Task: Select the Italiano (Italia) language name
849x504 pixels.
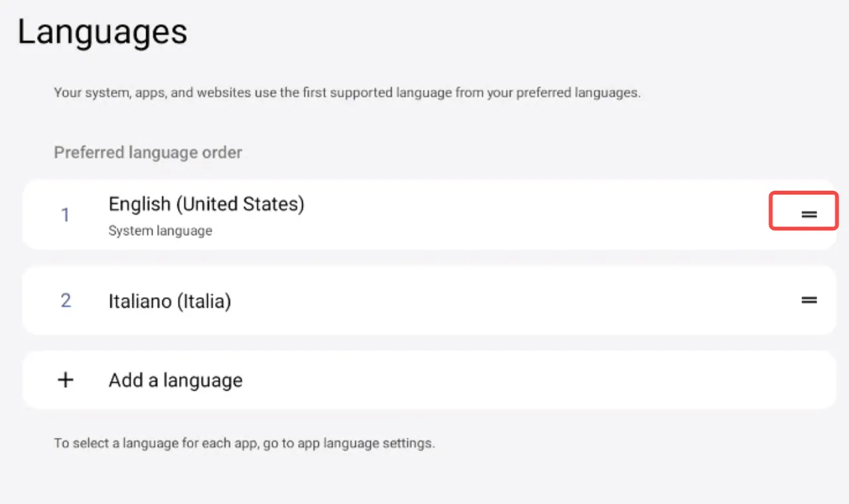Action: (x=170, y=302)
